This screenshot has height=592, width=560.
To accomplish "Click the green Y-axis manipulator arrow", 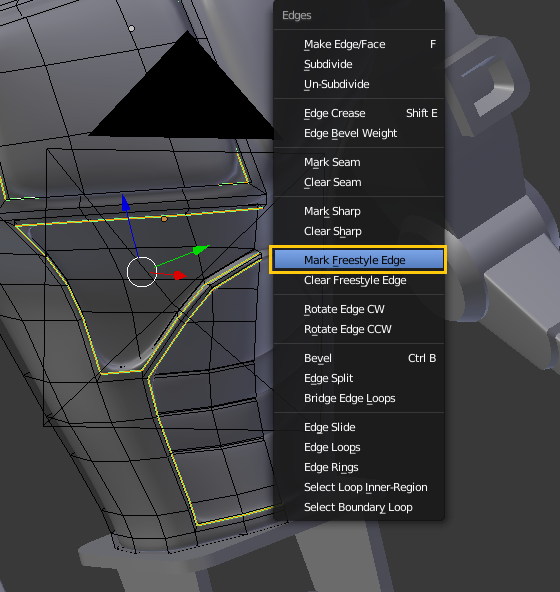I will click(x=201, y=250).
